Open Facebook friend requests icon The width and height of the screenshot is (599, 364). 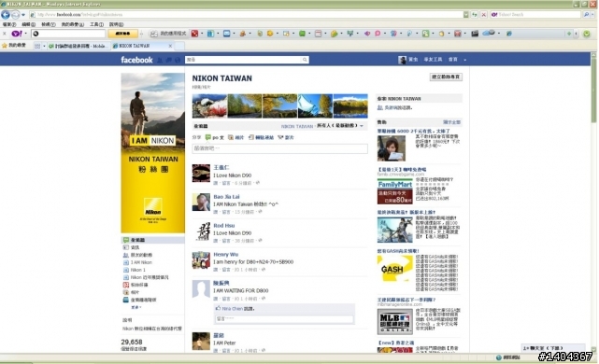160,60
